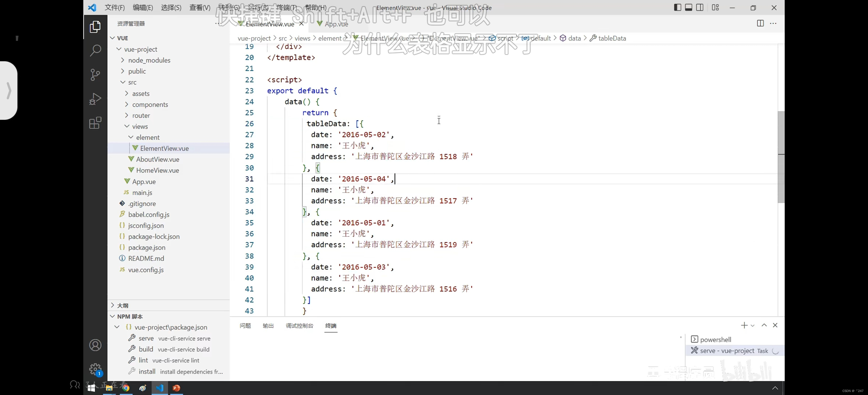Open the Accounts menu icon
Screen dimensions: 868x395
click(95, 345)
